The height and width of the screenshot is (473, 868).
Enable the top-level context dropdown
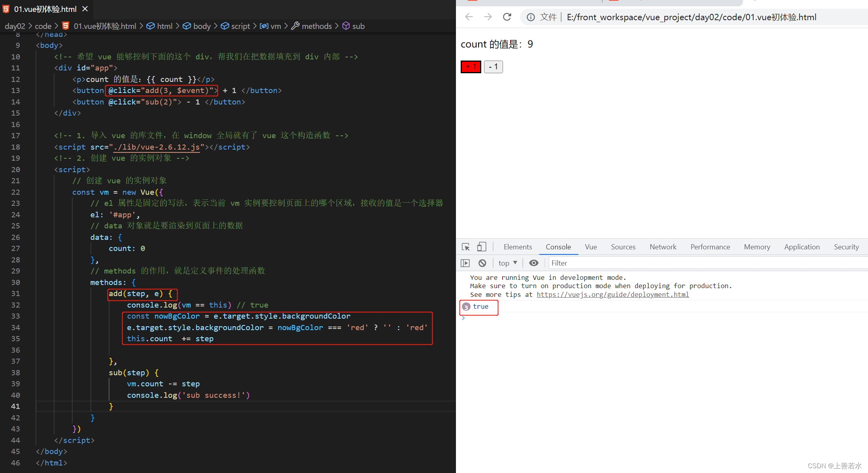(x=506, y=263)
